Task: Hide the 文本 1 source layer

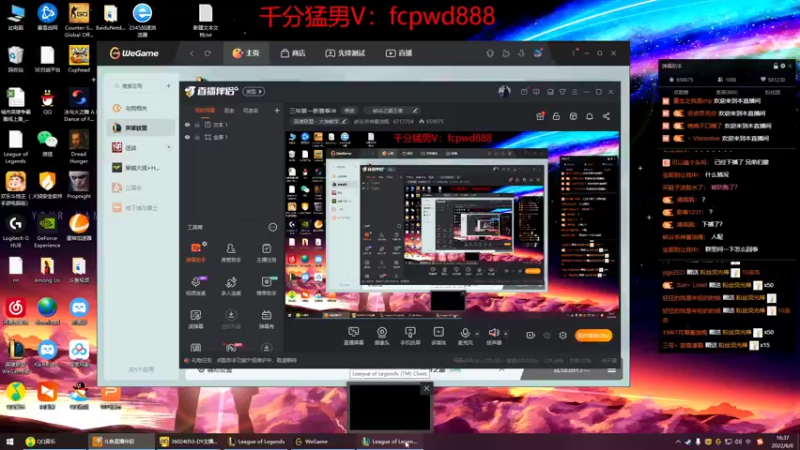Action: (x=187, y=124)
